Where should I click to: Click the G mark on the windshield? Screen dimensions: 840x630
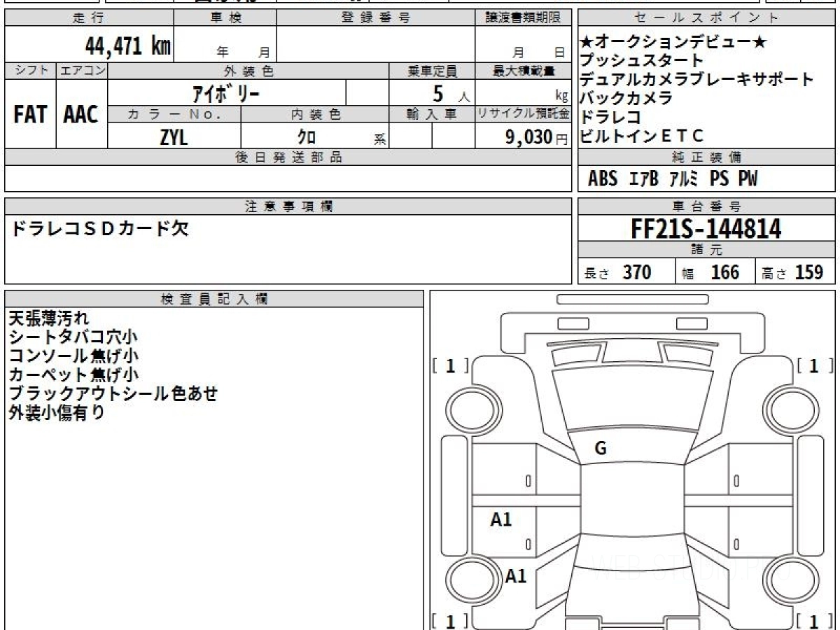[x=600, y=449]
